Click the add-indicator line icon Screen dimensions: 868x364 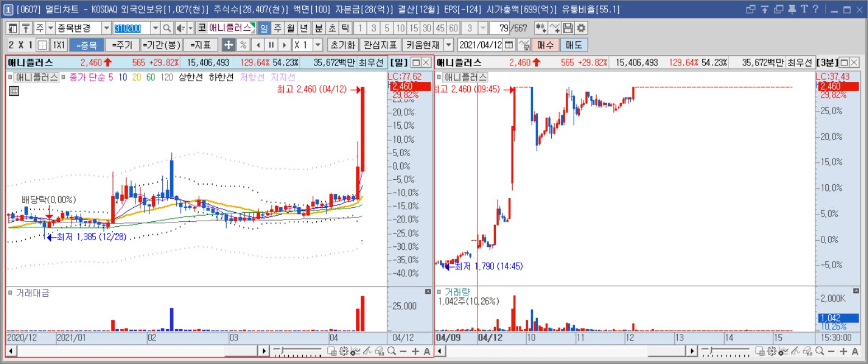point(555,28)
